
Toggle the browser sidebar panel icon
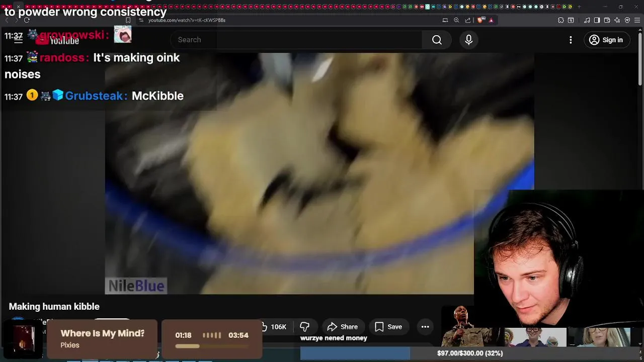pyautogui.click(x=597, y=20)
